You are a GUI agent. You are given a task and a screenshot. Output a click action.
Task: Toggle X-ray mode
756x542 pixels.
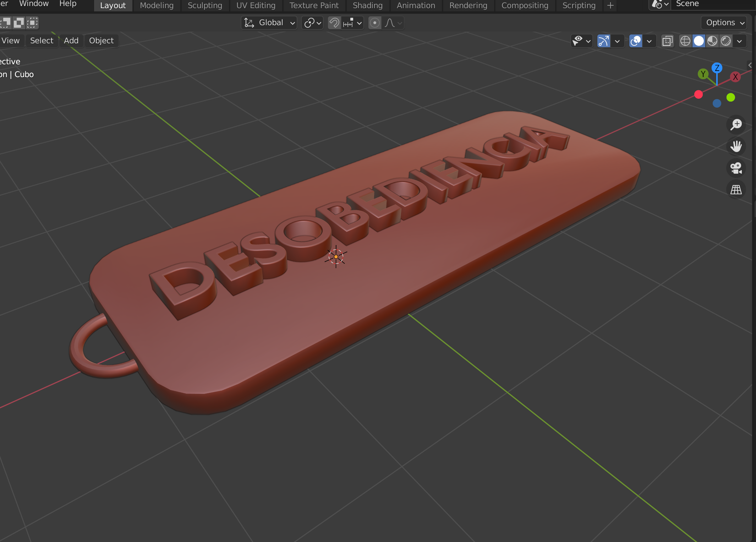pyautogui.click(x=667, y=41)
